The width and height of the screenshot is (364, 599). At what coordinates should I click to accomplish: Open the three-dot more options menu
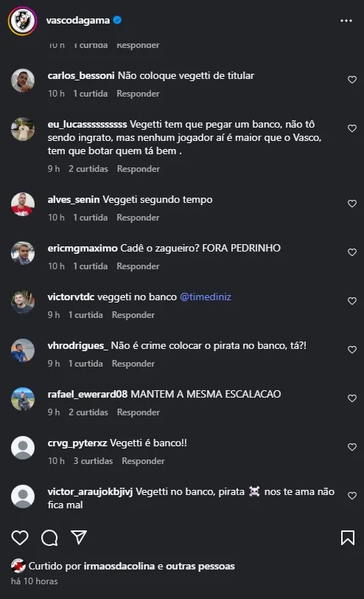(346, 21)
